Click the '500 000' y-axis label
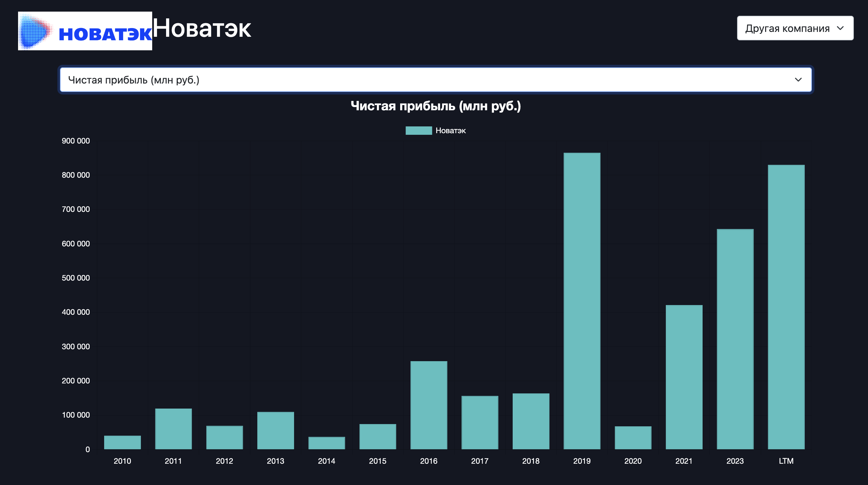This screenshot has width=868, height=485. click(x=76, y=278)
